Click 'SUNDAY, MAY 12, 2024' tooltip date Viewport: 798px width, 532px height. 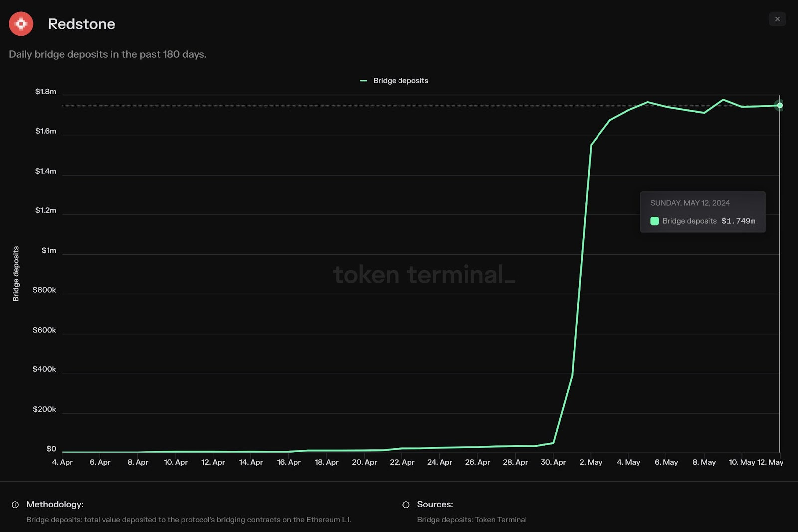(690, 203)
